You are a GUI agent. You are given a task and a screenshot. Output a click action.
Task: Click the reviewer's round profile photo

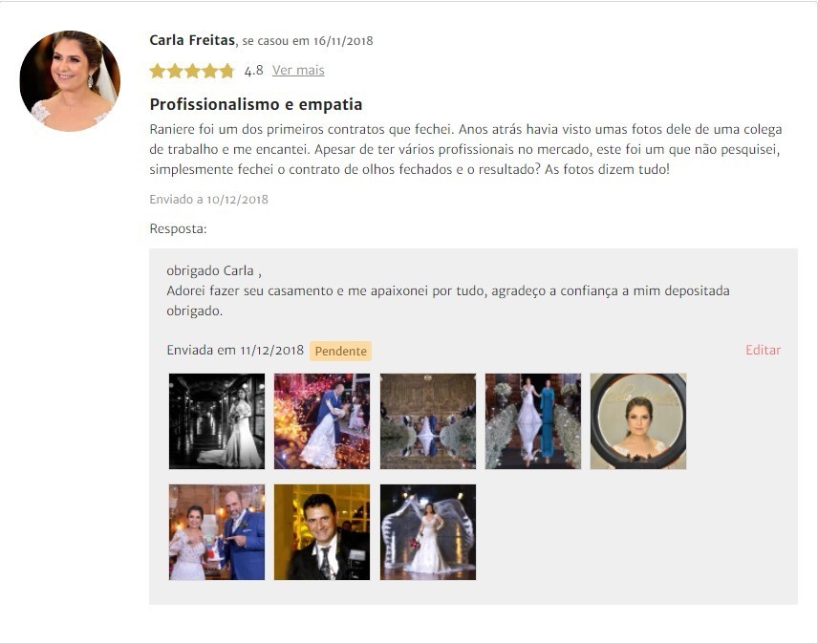[70, 81]
